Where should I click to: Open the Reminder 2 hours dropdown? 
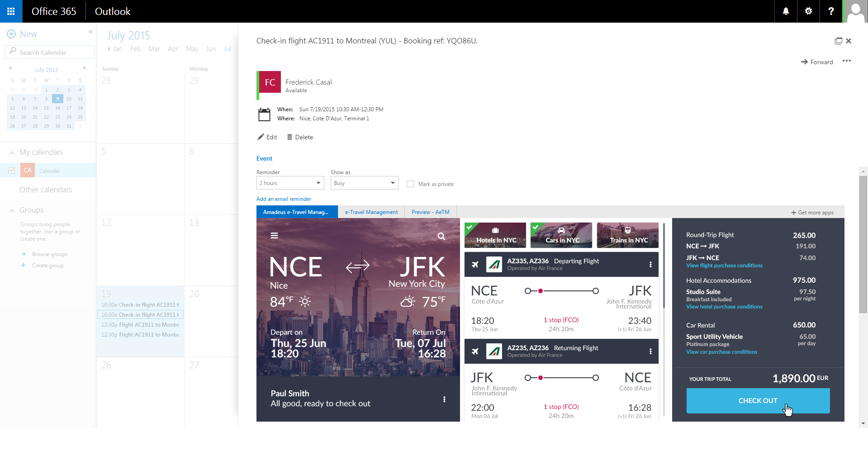290,183
